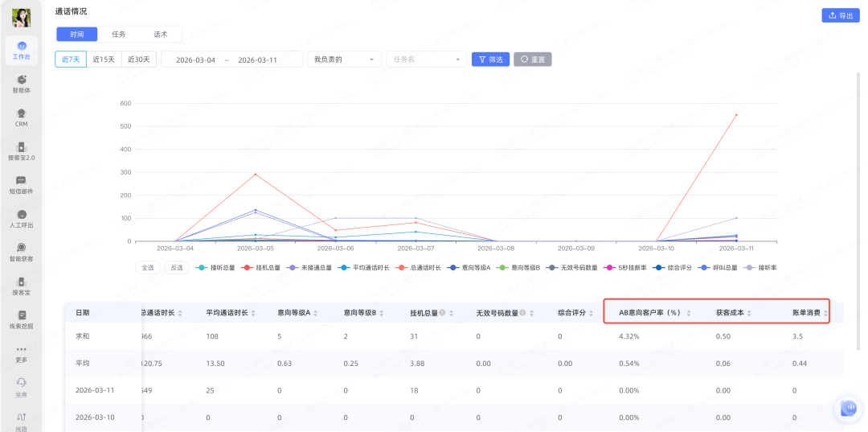This screenshot has height=432, width=868.
Task: Open 线索挖掘 in the sidebar
Action: point(22,316)
